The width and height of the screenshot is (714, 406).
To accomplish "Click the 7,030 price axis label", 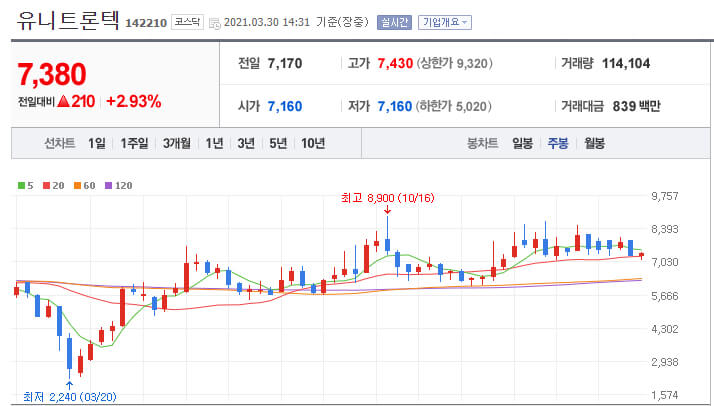I will pyautogui.click(x=665, y=263).
